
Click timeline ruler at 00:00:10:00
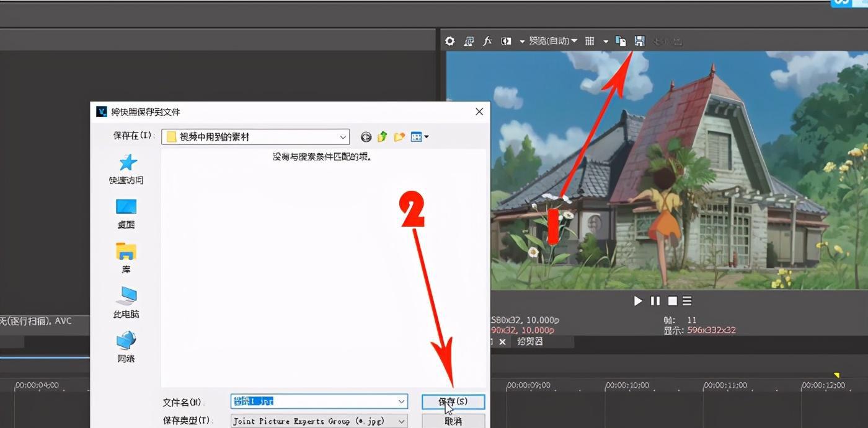coord(627,385)
